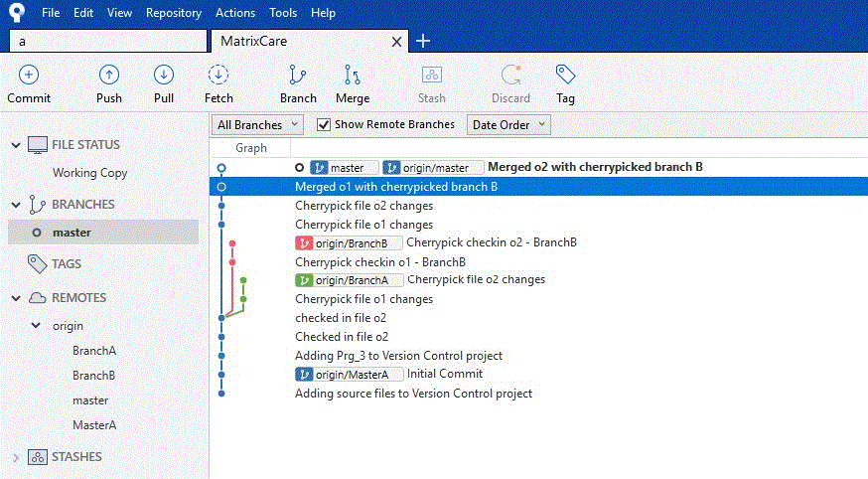Click the Branches sidebar icon
868x479 pixels.
(37, 205)
